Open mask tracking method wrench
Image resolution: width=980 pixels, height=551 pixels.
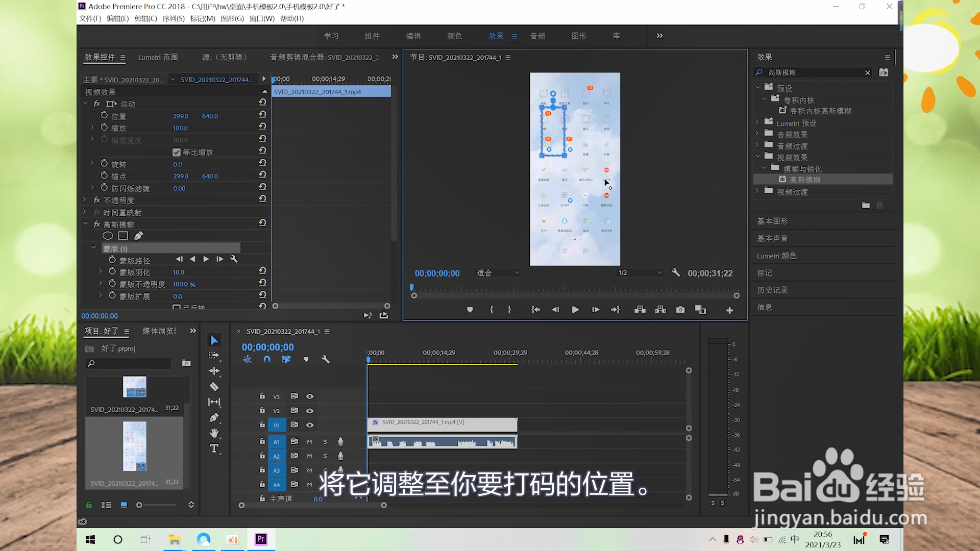pyautogui.click(x=234, y=259)
